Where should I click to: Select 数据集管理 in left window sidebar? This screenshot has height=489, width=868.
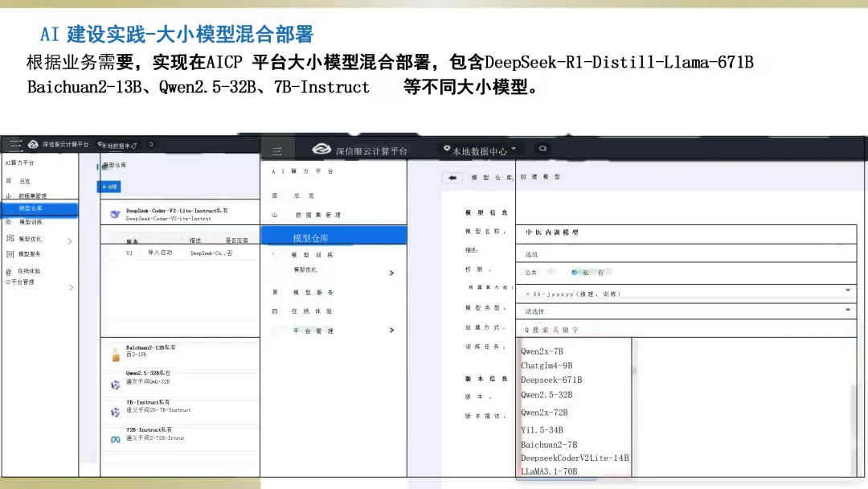[32, 196]
